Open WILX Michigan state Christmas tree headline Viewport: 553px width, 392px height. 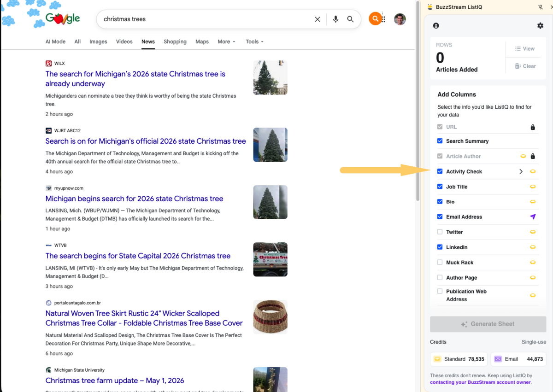[135, 79]
